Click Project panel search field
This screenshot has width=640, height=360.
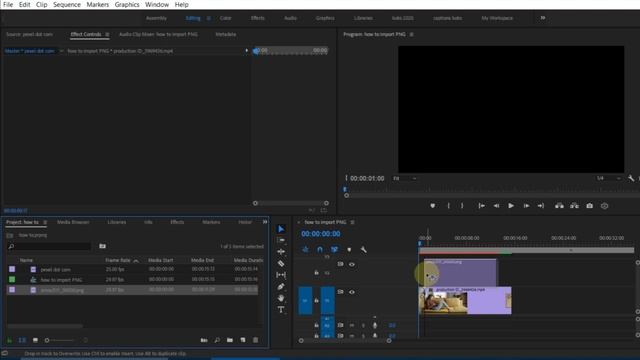49,246
